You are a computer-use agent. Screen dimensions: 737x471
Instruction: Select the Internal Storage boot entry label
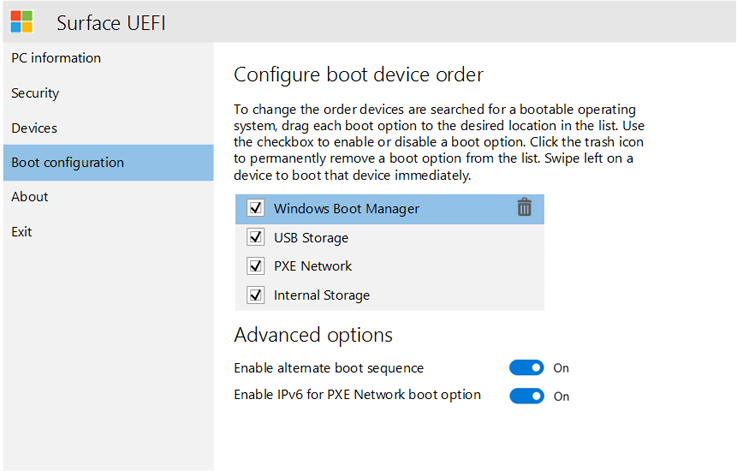tap(322, 295)
